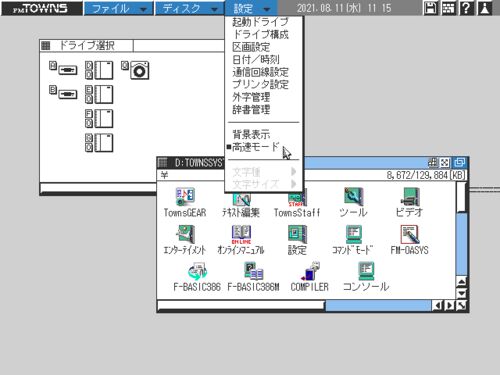500x375 pixels.
Task: Choose 辞書管理 from the menu
Action: [x=251, y=109]
